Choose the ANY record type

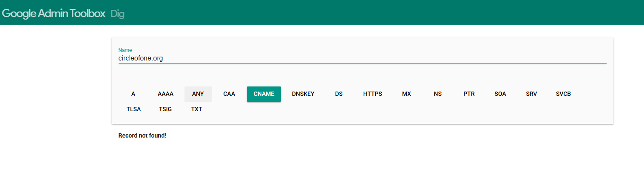coord(198,94)
